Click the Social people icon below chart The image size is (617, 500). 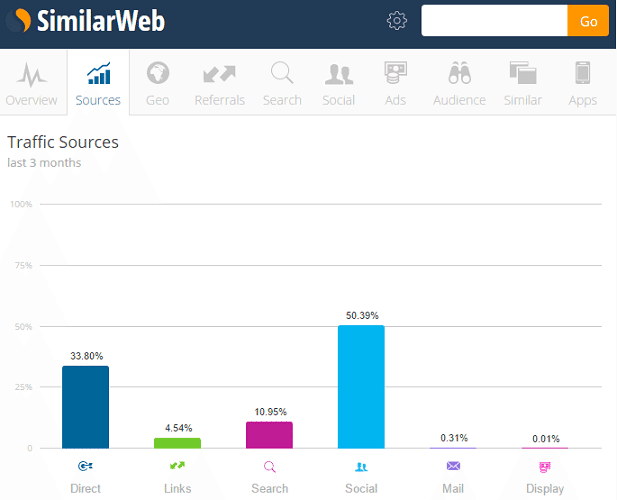coord(361,466)
